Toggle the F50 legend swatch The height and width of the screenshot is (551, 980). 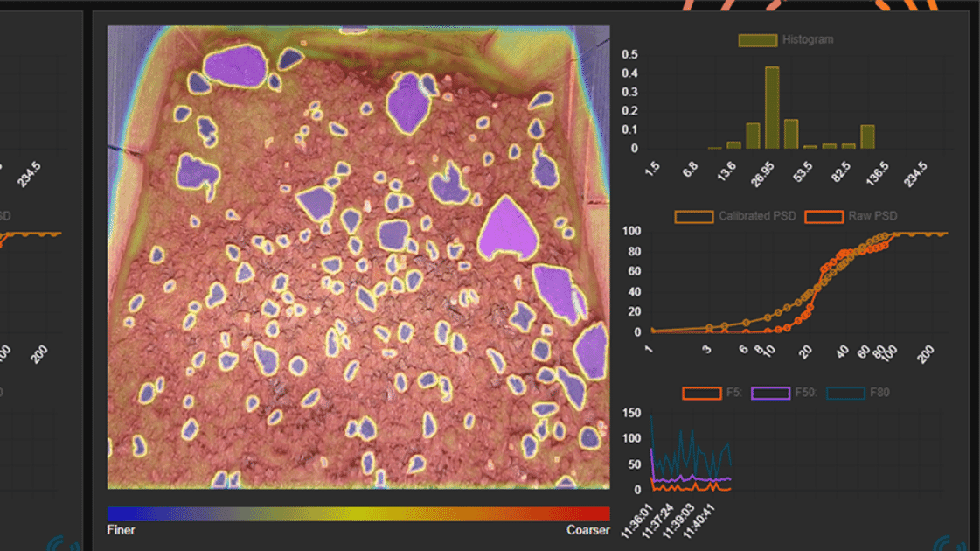pyautogui.click(x=771, y=393)
